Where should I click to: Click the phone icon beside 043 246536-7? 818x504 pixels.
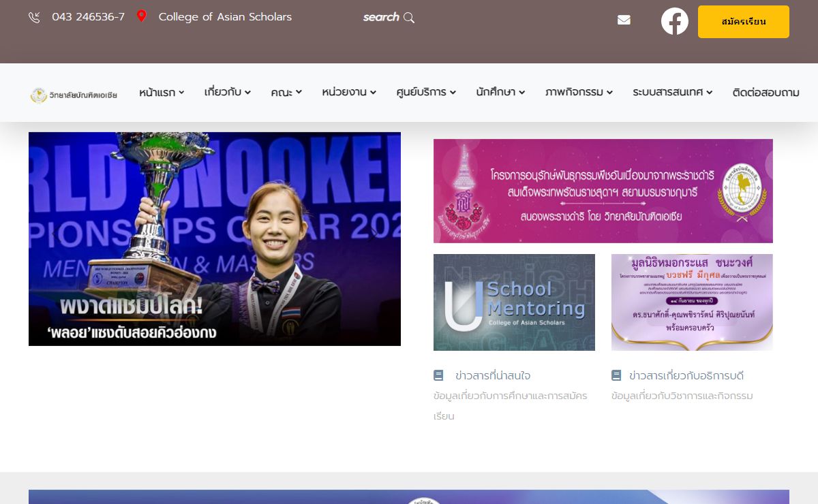(34, 17)
